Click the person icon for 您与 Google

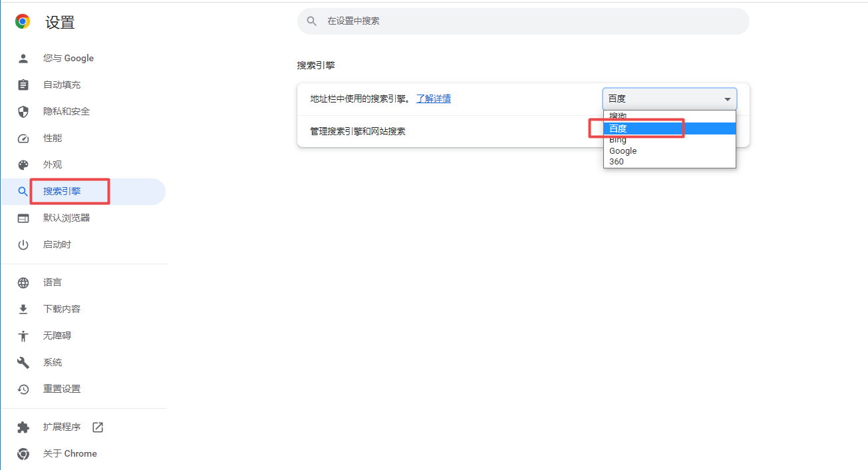(x=23, y=59)
